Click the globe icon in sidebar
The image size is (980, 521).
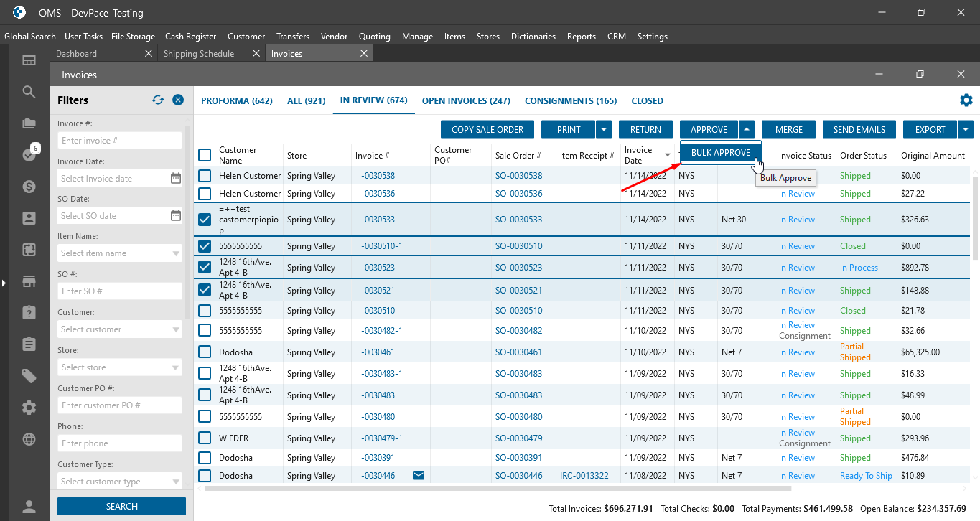point(29,439)
